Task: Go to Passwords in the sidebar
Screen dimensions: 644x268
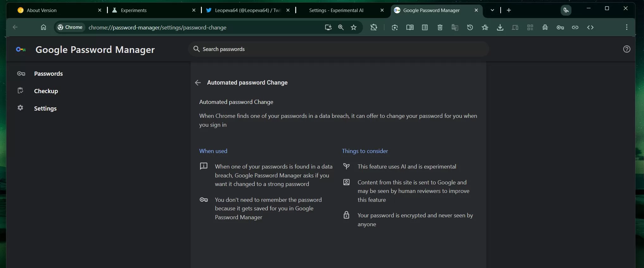Action: [x=48, y=74]
